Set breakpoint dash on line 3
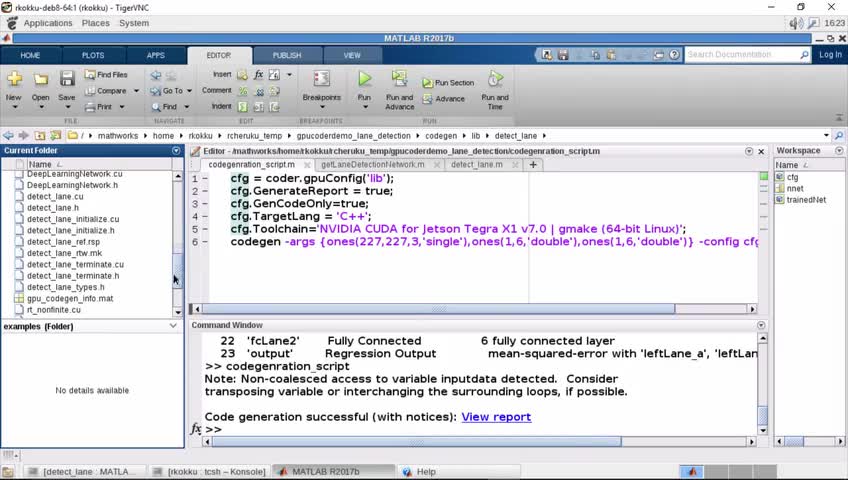Viewport: 848px width, 480px height. [x=205, y=204]
